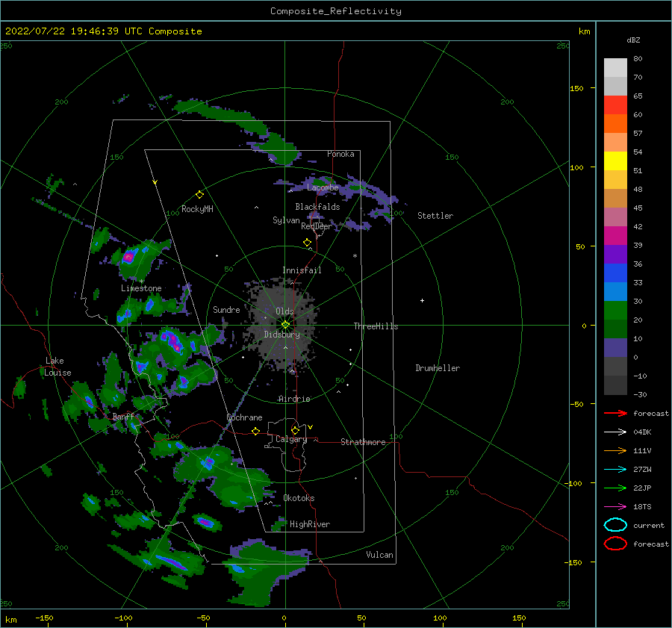The height and width of the screenshot is (628, 672).
Task: Click the Lake Louise label
Action: 57,367
